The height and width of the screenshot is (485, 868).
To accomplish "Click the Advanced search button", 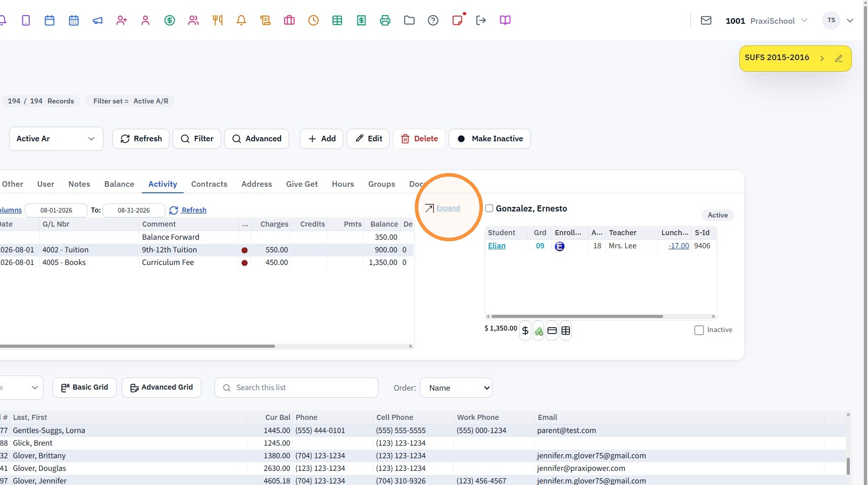I will click(x=256, y=139).
